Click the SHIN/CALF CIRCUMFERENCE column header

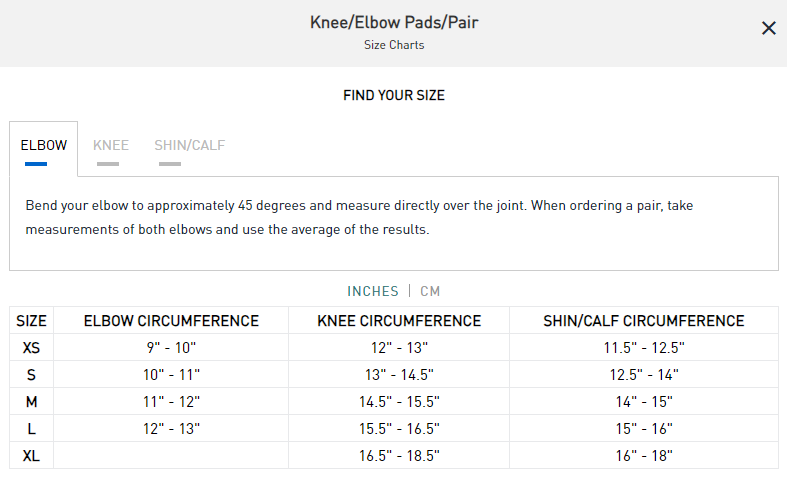tap(644, 321)
